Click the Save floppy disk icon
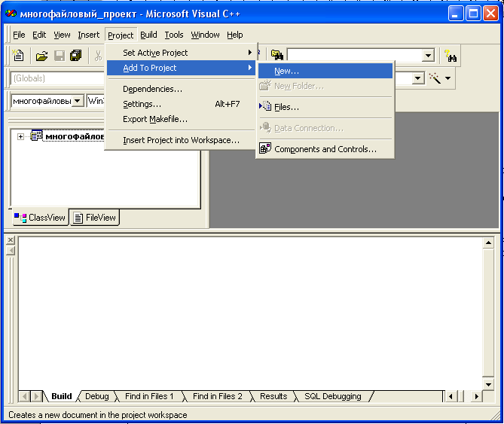 click(60, 56)
